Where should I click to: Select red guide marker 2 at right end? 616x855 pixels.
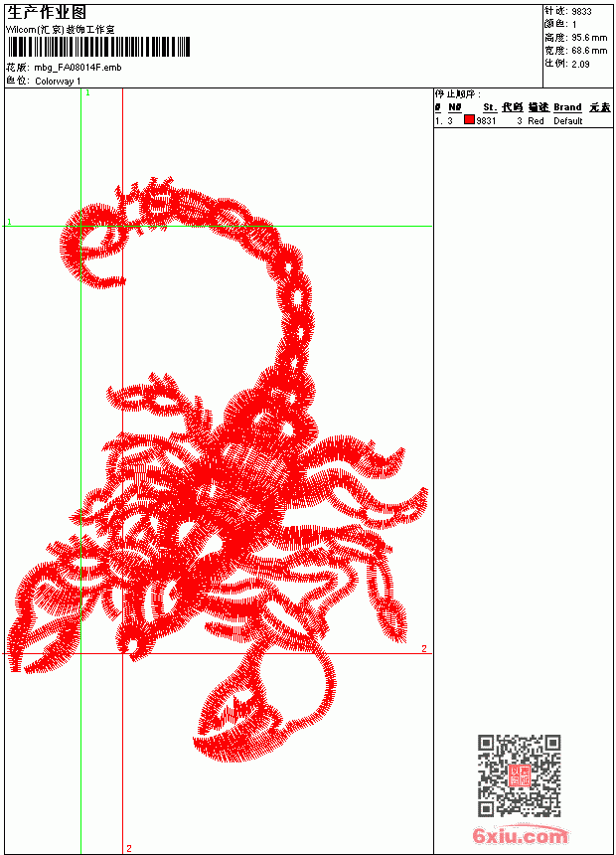click(x=423, y=648)
